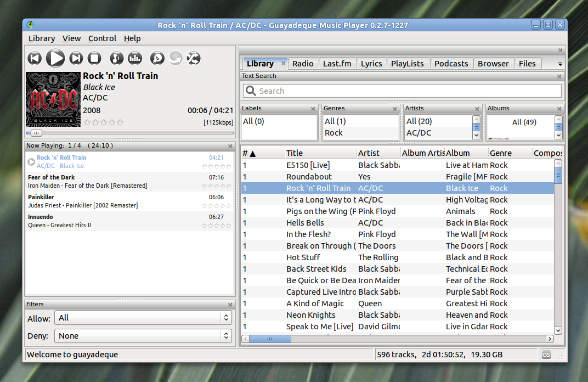588x382 pixels.
Task: Rate Innuendo with its star rating
Action: point(216,226)
